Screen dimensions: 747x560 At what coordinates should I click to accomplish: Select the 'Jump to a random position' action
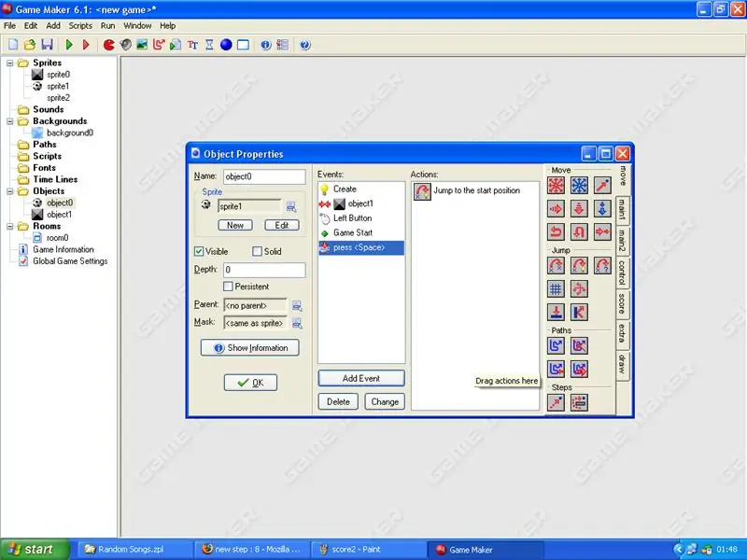602,265
